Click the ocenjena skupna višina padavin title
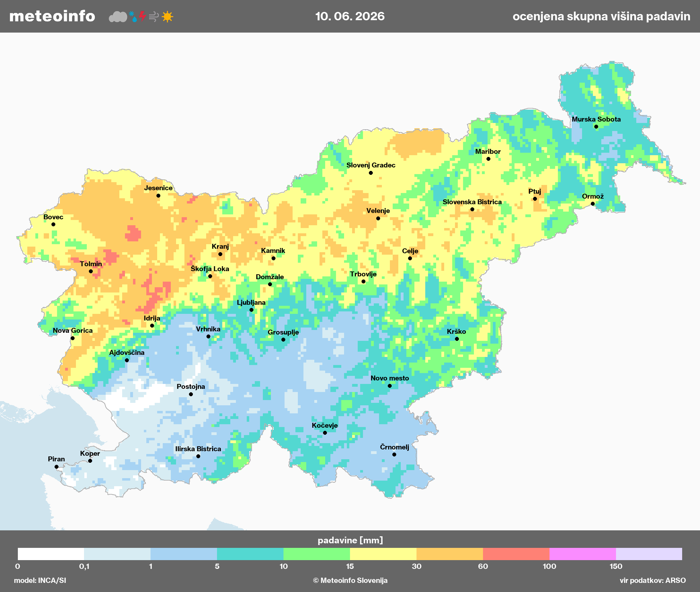Viewport: 700px width, 592px height. pos(601,16)
